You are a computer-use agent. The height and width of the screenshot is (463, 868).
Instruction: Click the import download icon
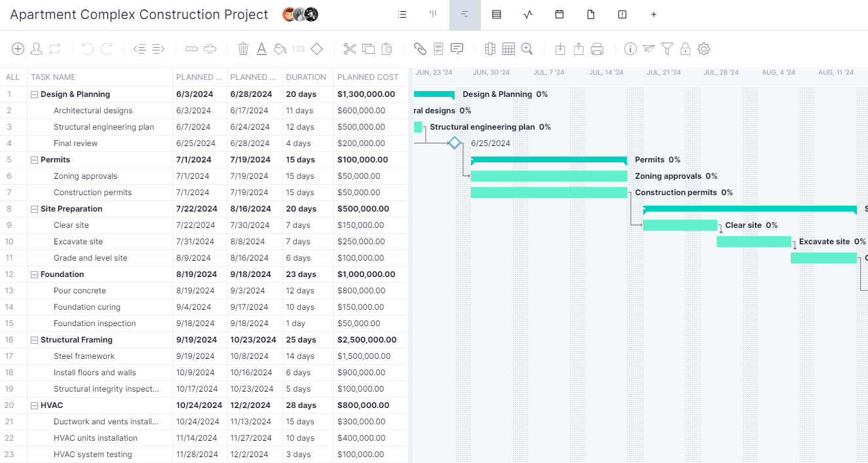coord(560,48)
